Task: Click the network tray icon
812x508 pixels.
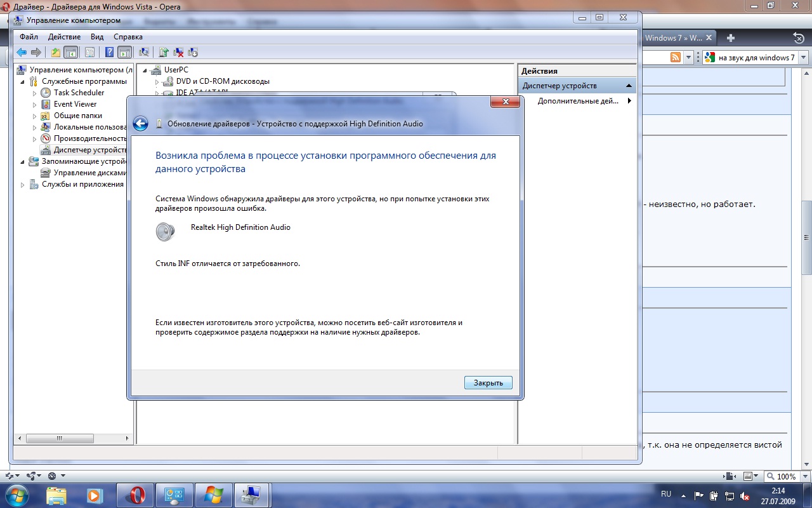Action: point(730,495)
